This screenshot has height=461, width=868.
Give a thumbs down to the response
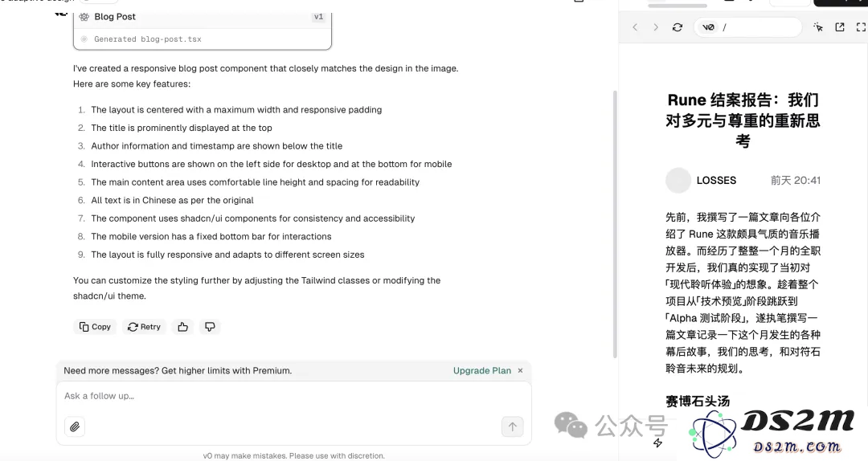click(x=210, y=327)
